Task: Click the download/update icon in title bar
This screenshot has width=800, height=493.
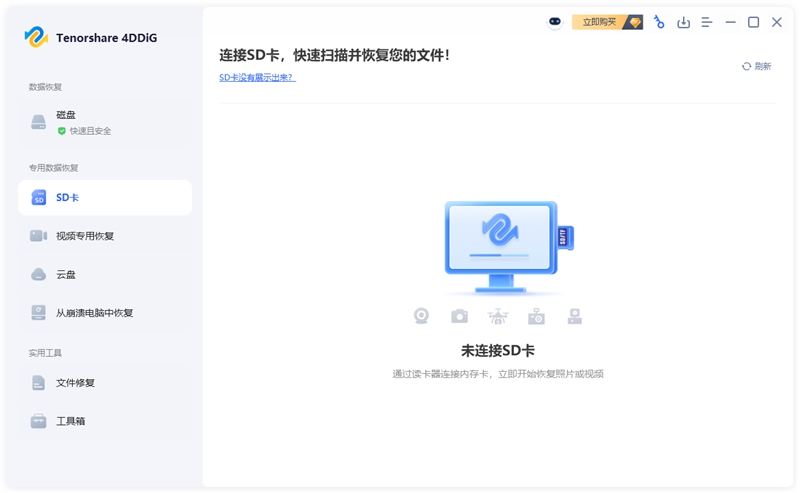Action: 684,22
